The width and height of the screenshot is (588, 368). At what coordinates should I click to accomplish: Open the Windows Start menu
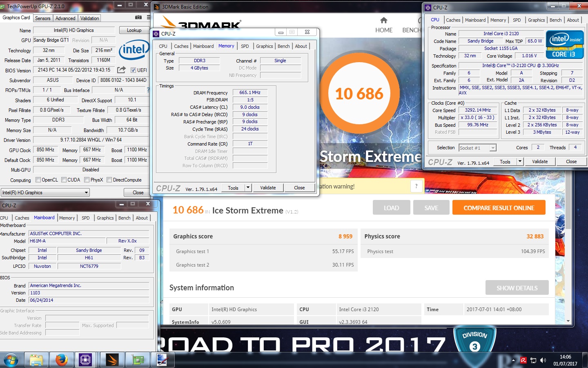pyautogui.click(x=11, y=360)
